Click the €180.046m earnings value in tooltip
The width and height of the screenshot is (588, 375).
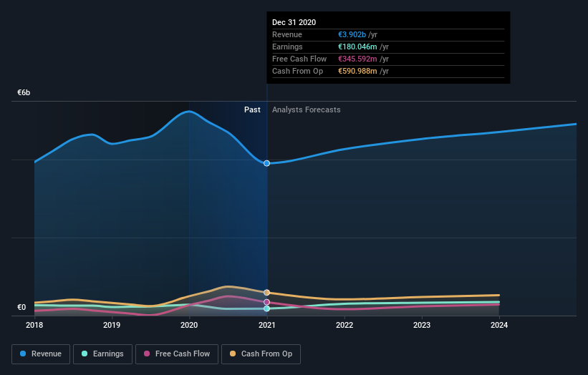(357, 47)
